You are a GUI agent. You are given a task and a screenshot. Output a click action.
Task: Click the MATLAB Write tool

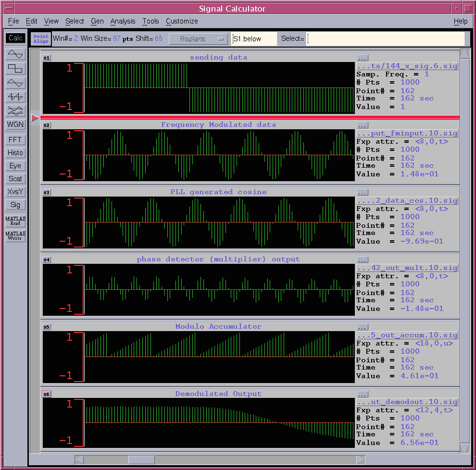15,236
